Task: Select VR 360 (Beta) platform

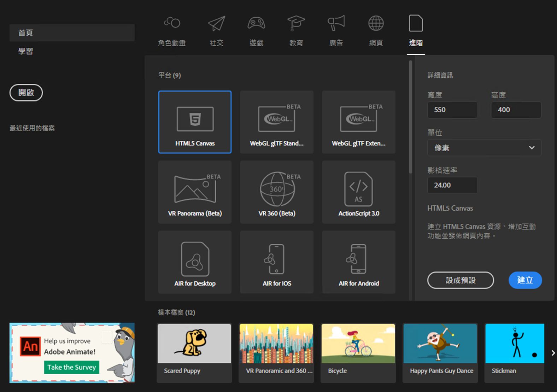Action: [x=277, y=192]
